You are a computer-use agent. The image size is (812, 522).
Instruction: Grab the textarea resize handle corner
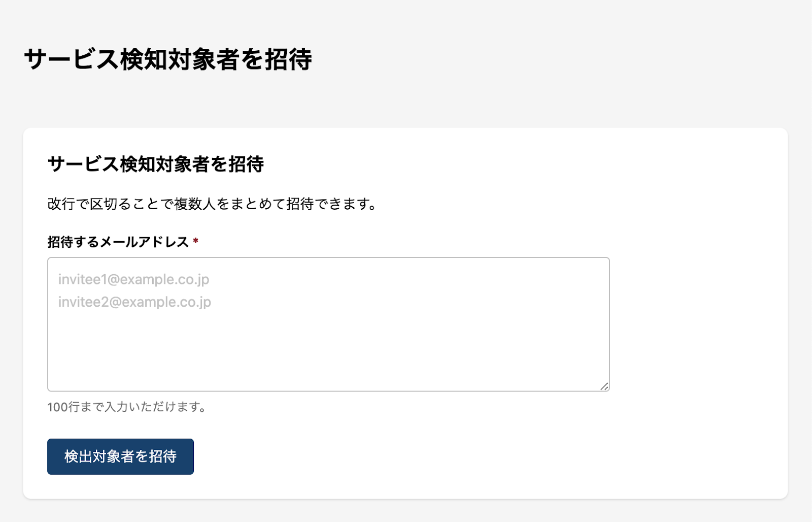coord(604,386)
